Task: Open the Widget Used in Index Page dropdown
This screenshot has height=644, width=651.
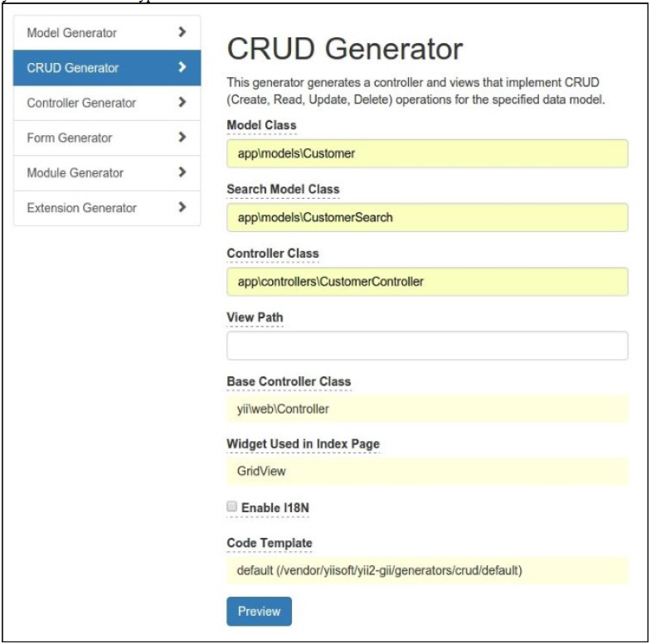Action: (427, 471)
